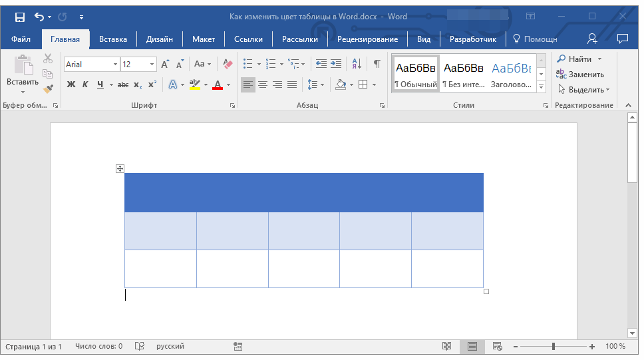Click the Save icon in the title bar
The height and width of the screenshot is (360, 644).
click(19, 16)
